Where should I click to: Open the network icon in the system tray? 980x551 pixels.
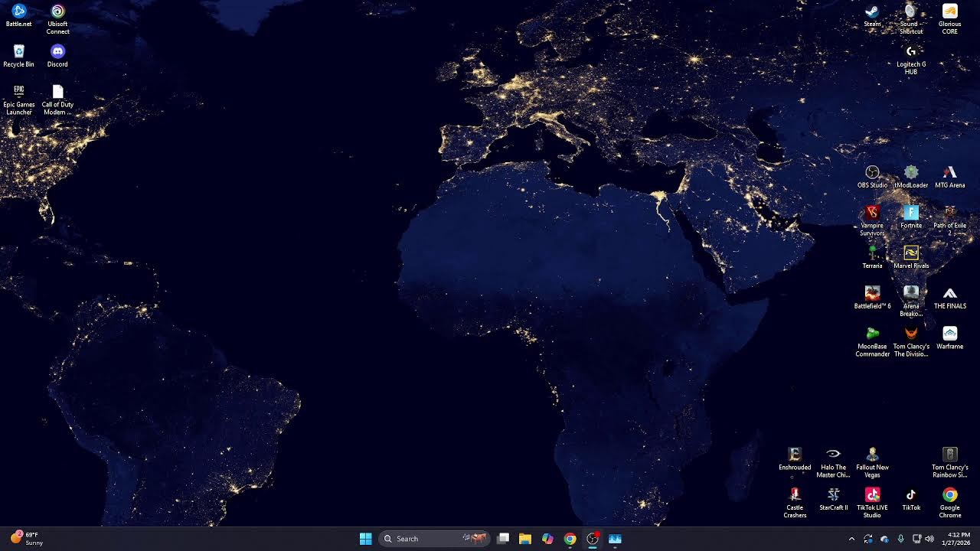tap(916, 539)
